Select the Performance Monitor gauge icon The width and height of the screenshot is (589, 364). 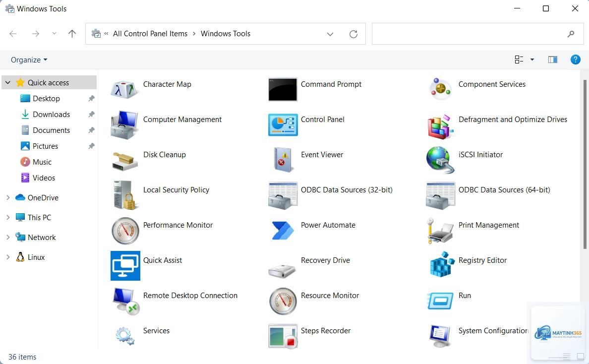click(x=125, y=231)
